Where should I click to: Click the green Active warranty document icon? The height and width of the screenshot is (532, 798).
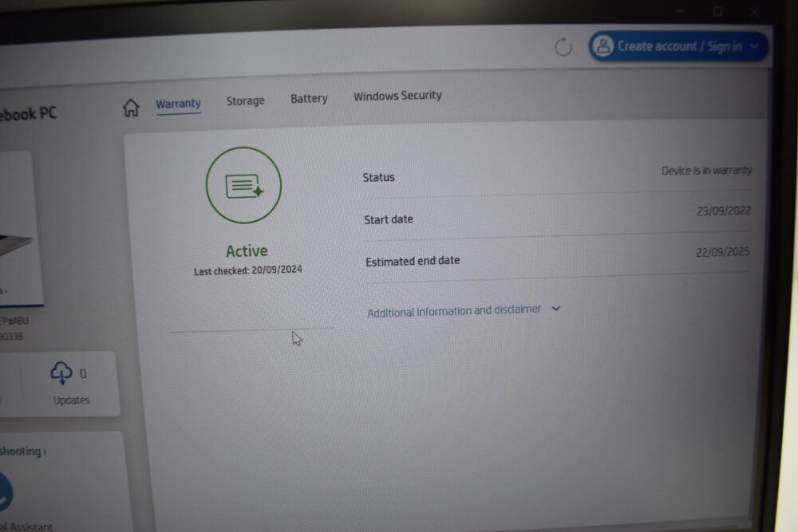243,185
